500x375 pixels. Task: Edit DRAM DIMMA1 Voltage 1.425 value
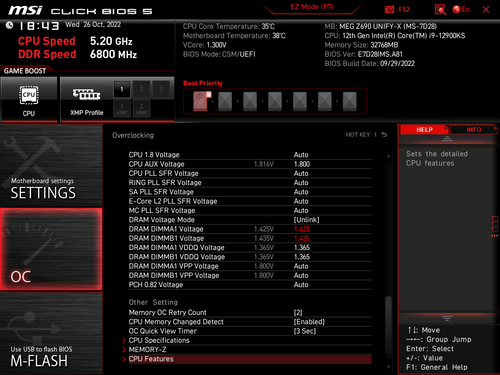(x=302, y=229)
